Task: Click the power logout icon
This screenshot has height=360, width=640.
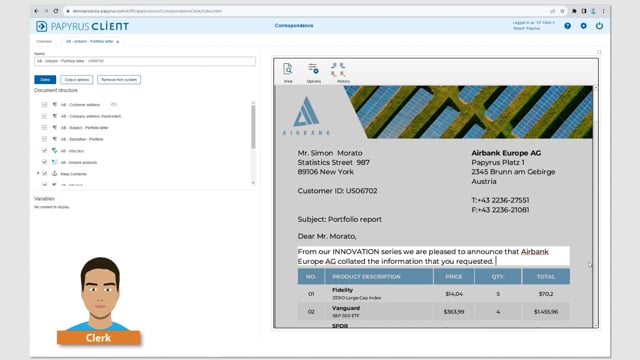Action: tap(599, 26)
